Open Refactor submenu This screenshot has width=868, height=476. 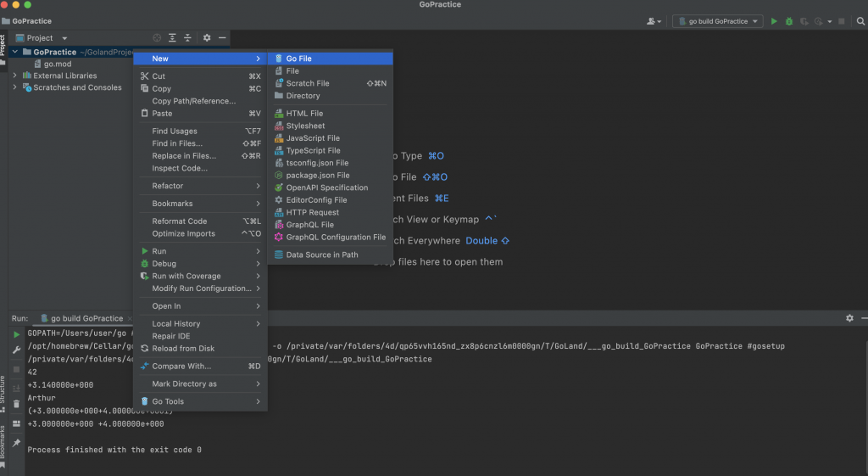coord(200,186)
